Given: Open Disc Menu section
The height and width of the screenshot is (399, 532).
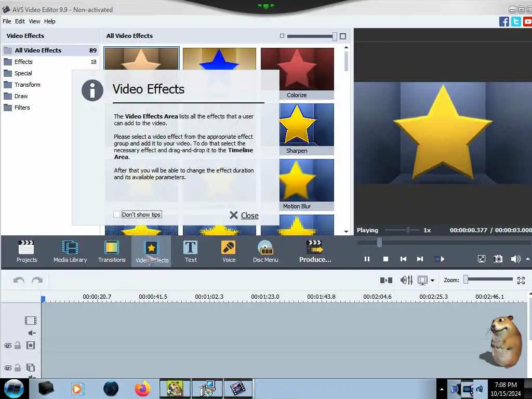Looking at the screenshot, I should (x=265, y=251).
